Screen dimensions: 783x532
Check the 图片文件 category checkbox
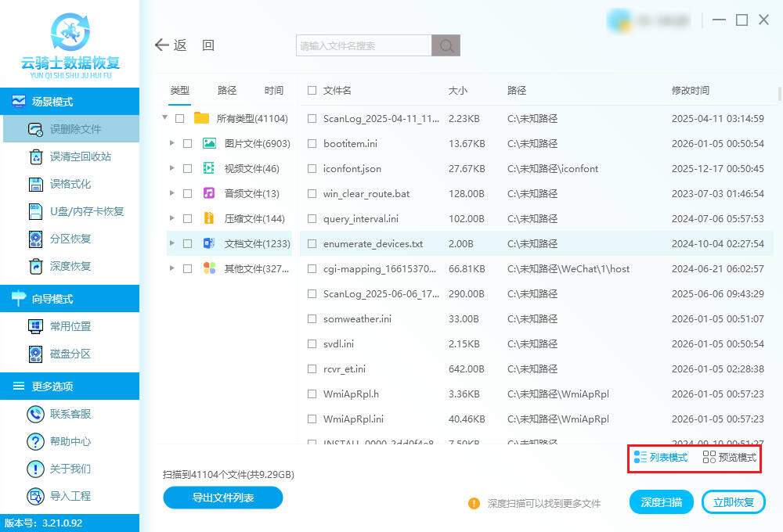coord(188,143)
